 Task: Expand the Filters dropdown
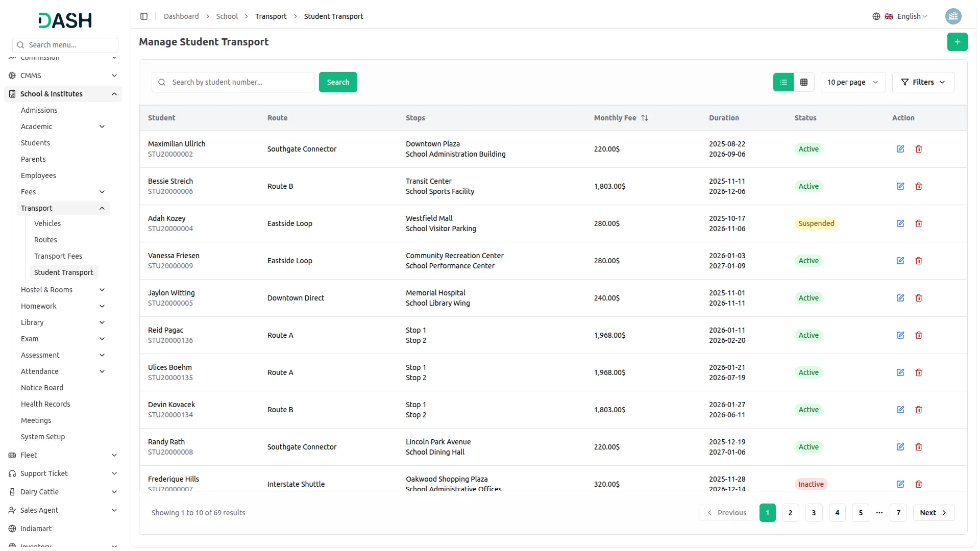tap(923, 82)
